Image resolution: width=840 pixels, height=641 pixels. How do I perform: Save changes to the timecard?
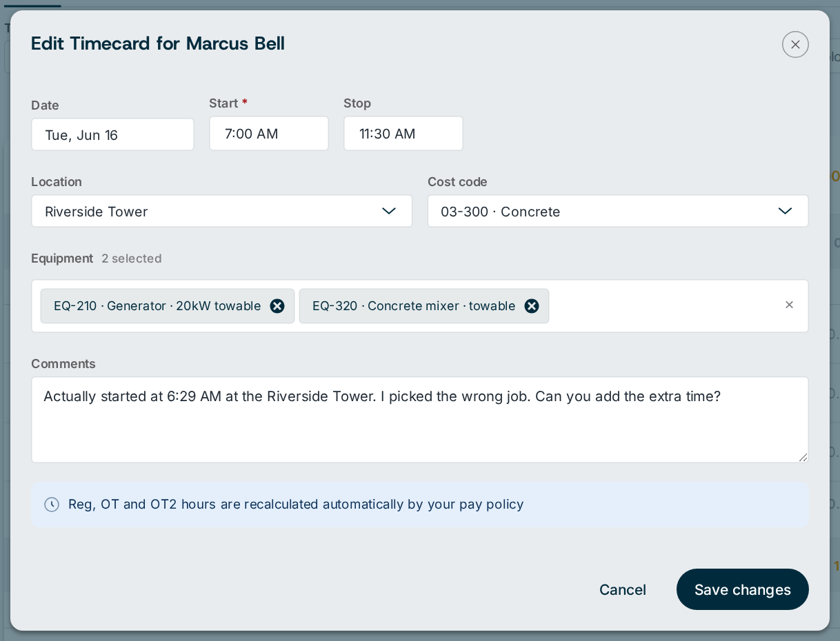(x=743, y=589)
